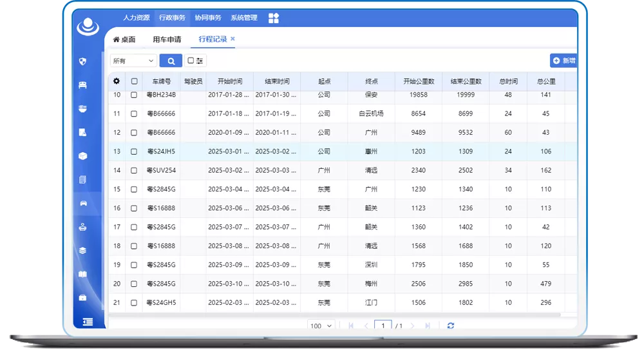Tick checkbox for row 21 粤S24GH5
644x352 pixels.
pos(134,302)
